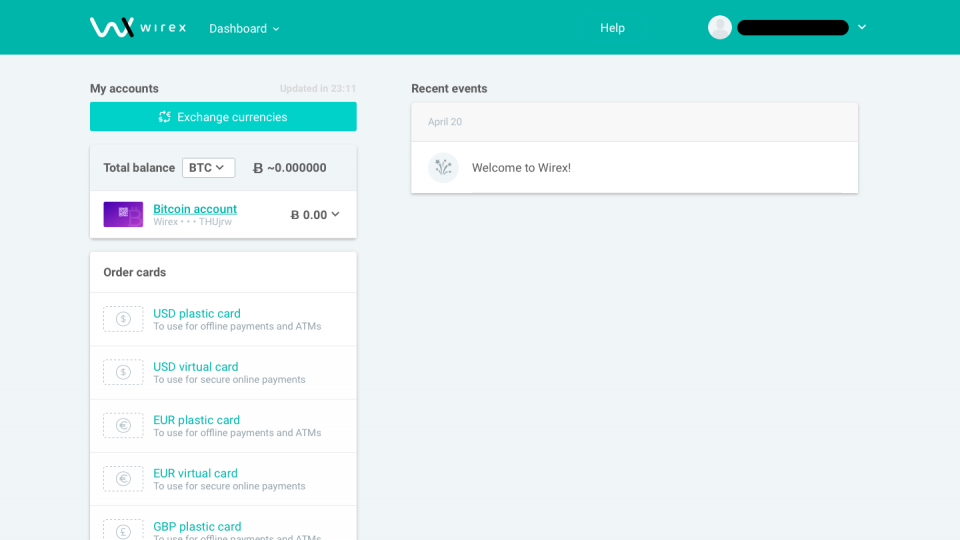The image size is (960, 540).
Task: Open the Help page
Action: [612, 28]
